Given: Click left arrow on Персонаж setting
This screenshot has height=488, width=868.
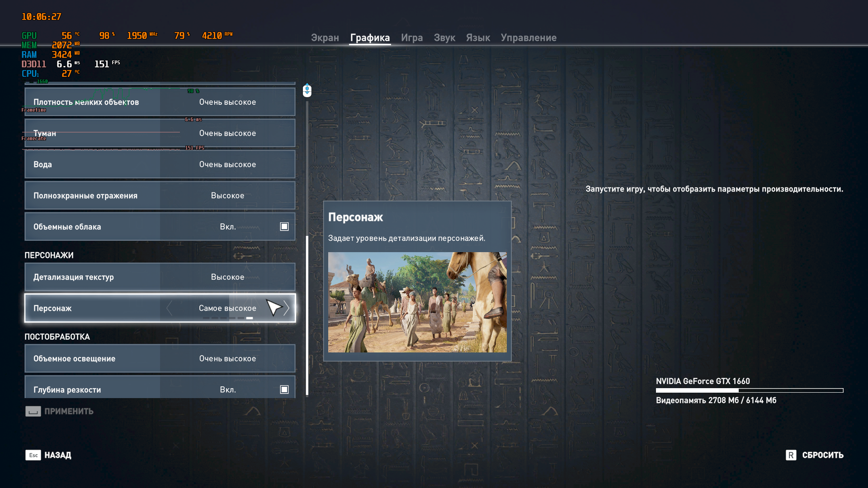Looking at the screenshot, I should [x=170, y=308].
